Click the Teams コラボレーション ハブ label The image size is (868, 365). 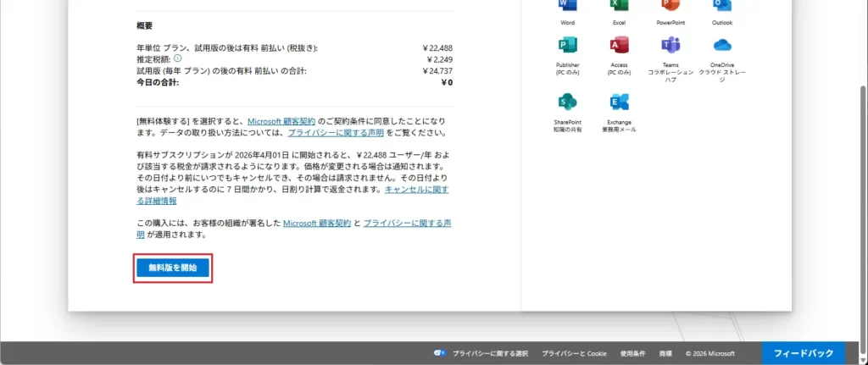pos(670,72)
